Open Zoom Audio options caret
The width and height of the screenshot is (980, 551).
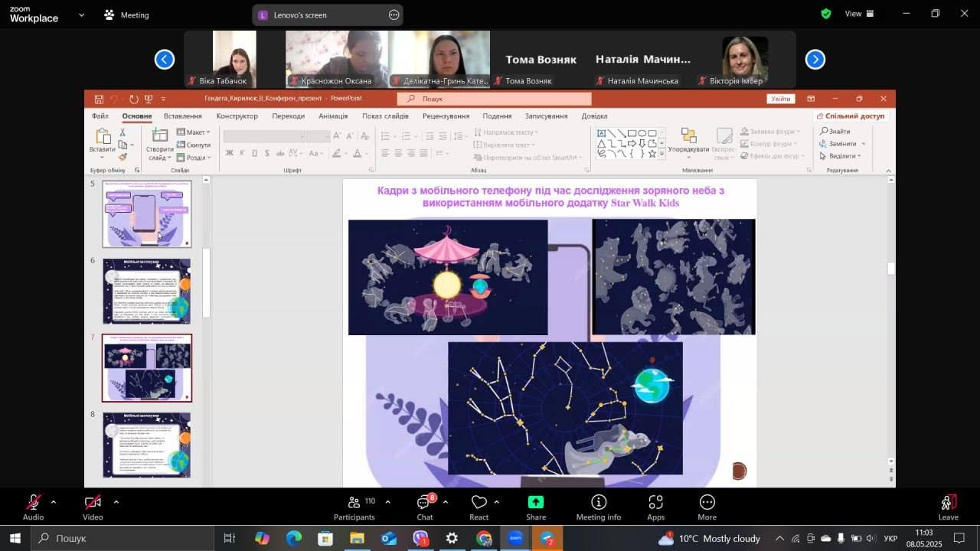pyautogui.click(x=53, y=502)
